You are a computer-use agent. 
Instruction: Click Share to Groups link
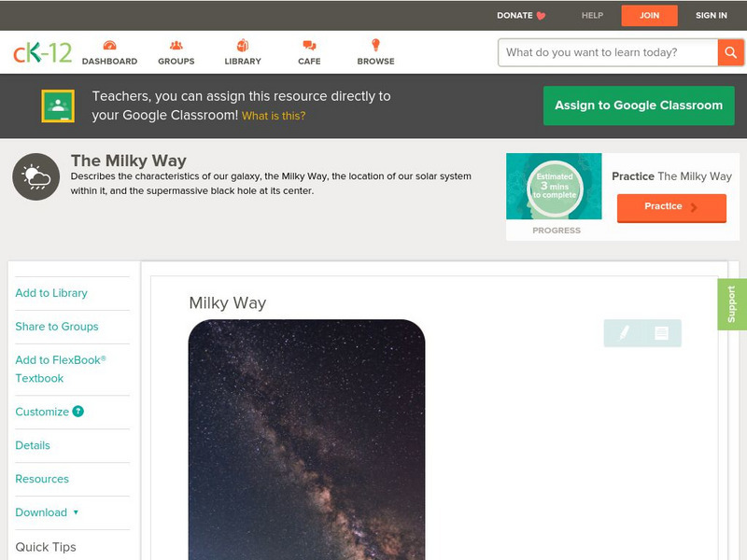57,326
